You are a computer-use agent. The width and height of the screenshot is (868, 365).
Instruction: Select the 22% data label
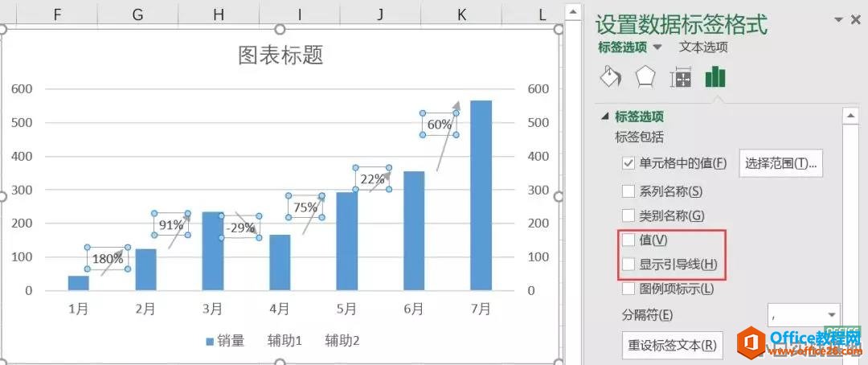click(x=373, y=179)
